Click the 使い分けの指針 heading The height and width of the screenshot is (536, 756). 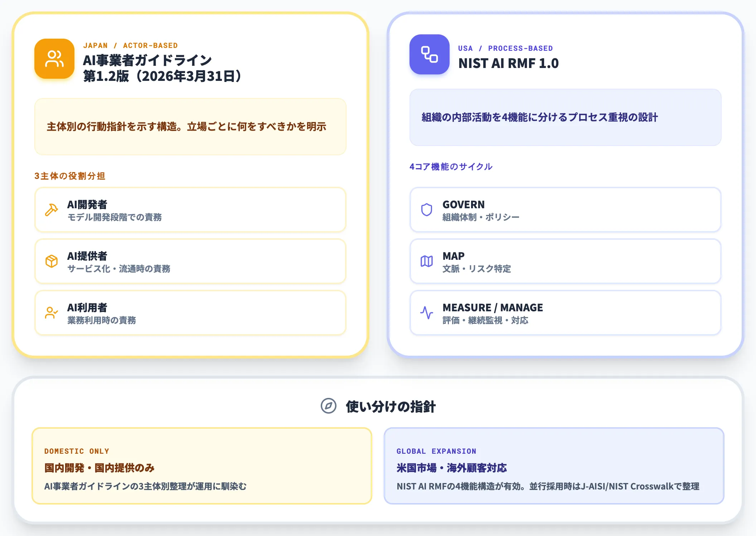(x=391, y=407)
